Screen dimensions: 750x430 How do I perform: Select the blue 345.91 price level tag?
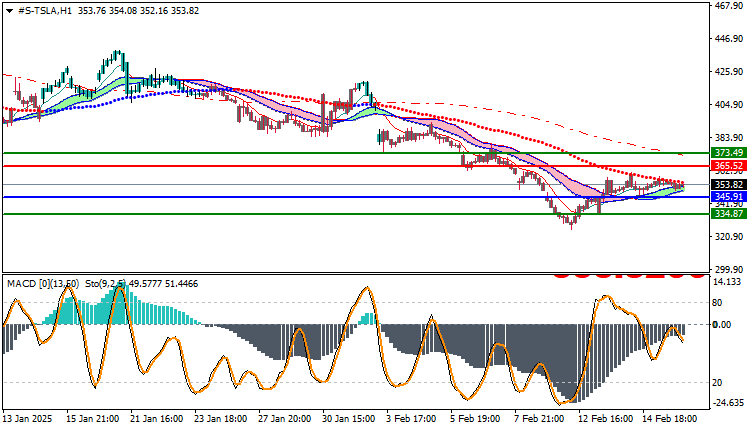728,197
